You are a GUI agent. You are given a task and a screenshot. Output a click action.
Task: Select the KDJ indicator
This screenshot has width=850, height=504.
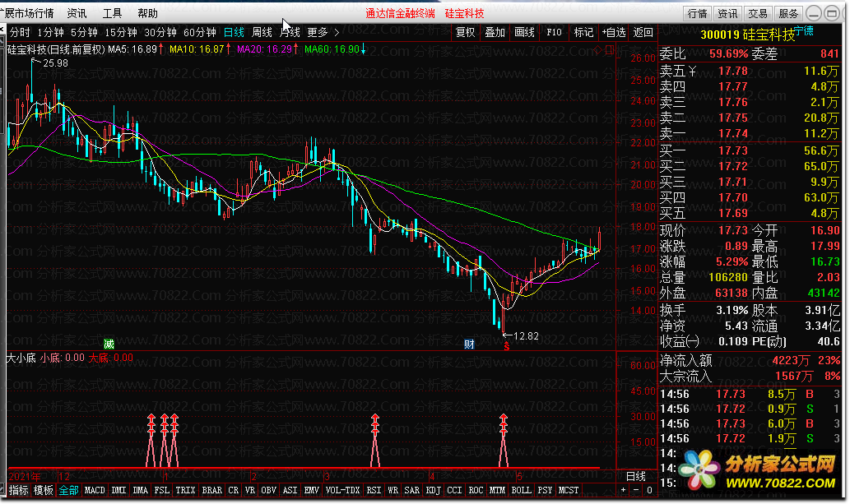tap(433, 490)
